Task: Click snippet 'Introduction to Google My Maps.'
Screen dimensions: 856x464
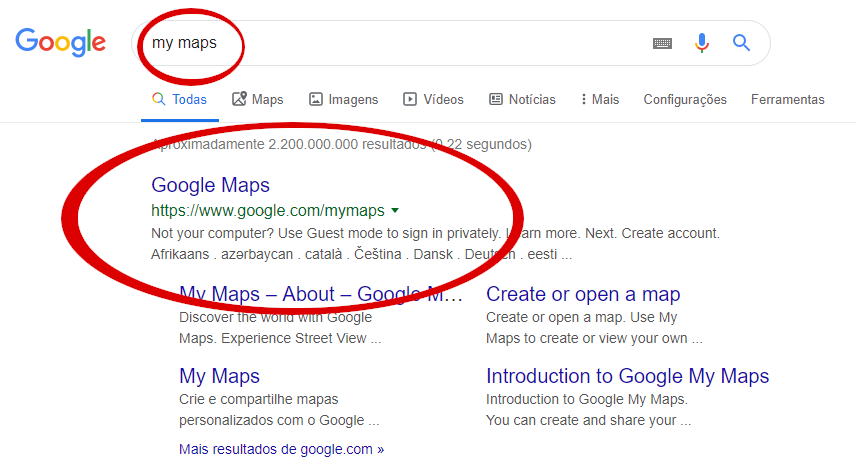Action: click(587, 399)
